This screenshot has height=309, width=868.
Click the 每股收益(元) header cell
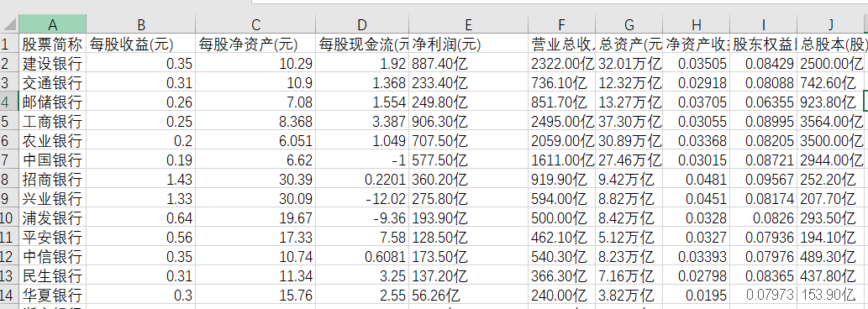(141, 43)
